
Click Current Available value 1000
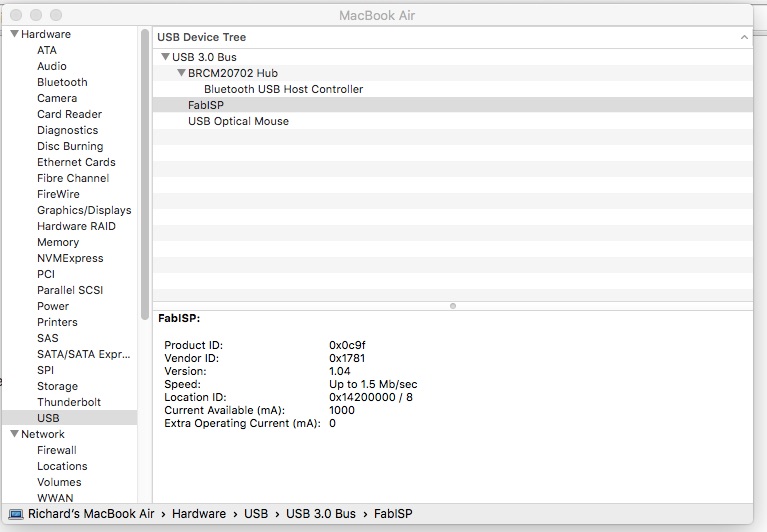coord(342,410)
